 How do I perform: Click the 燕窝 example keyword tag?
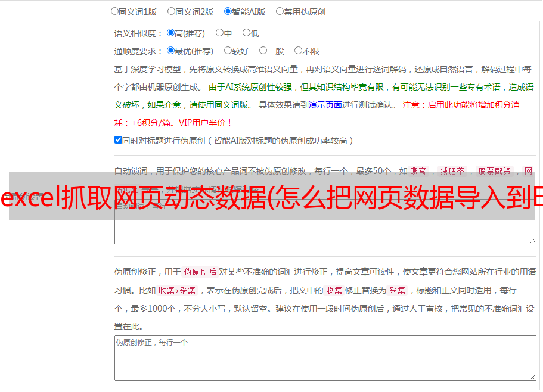coord(418,171)
